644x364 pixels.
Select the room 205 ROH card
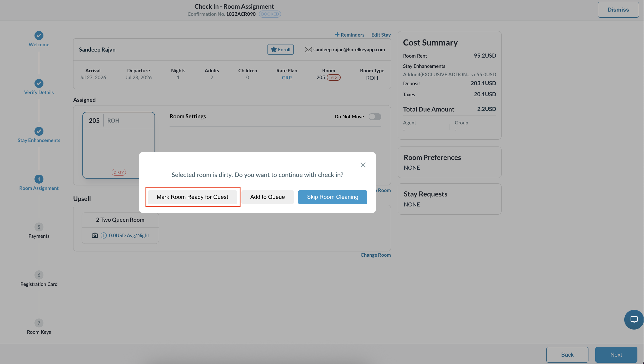click(x=119, y=145)
